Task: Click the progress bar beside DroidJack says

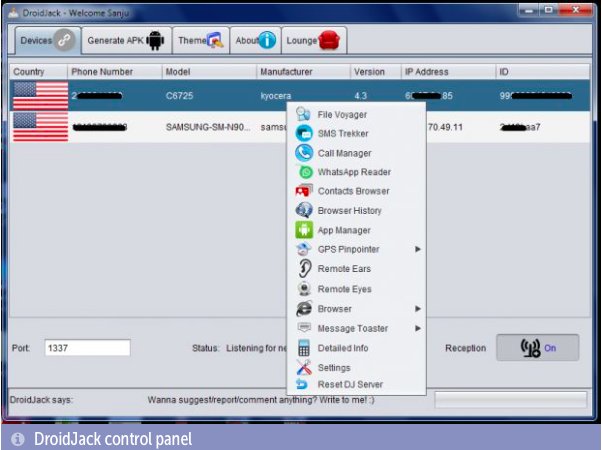Action: tap(511, 399)
